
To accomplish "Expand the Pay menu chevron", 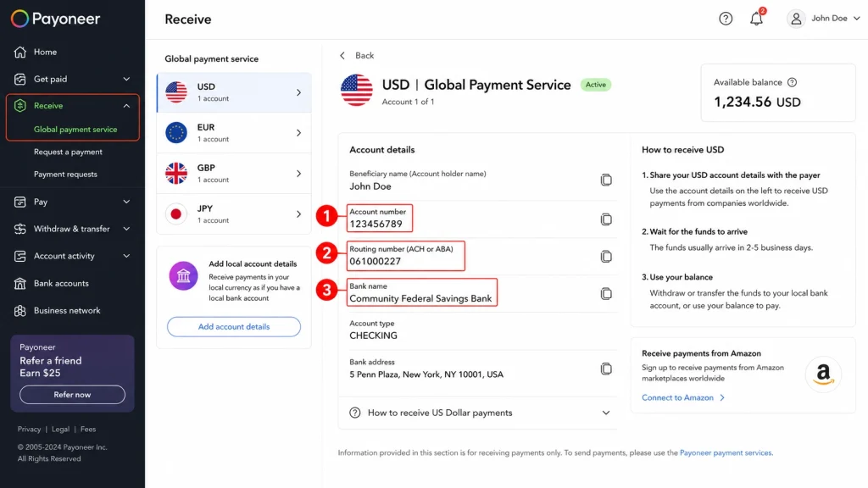I will 126,202.
